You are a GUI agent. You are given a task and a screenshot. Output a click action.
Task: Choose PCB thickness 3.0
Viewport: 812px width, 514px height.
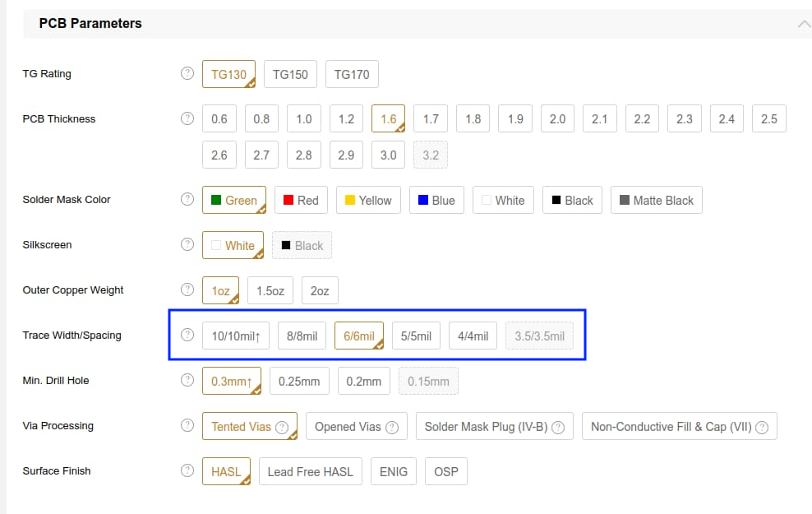pos(389,155)
